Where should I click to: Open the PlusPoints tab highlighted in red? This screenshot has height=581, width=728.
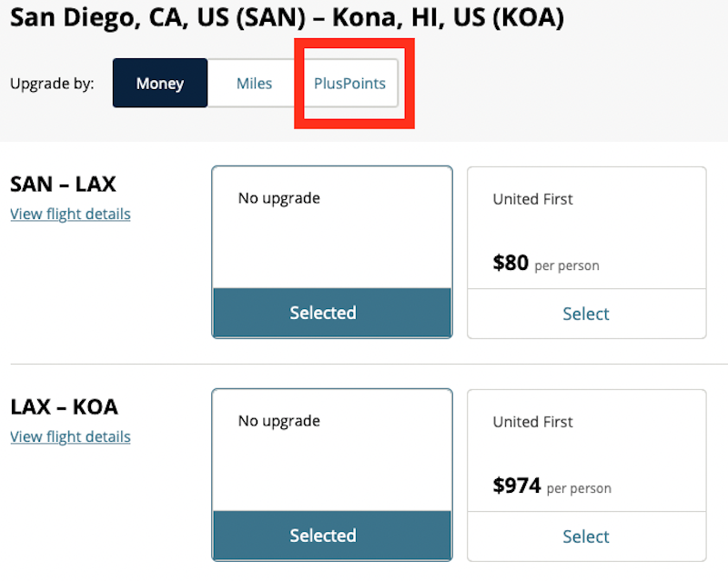[x=350, y=83]
